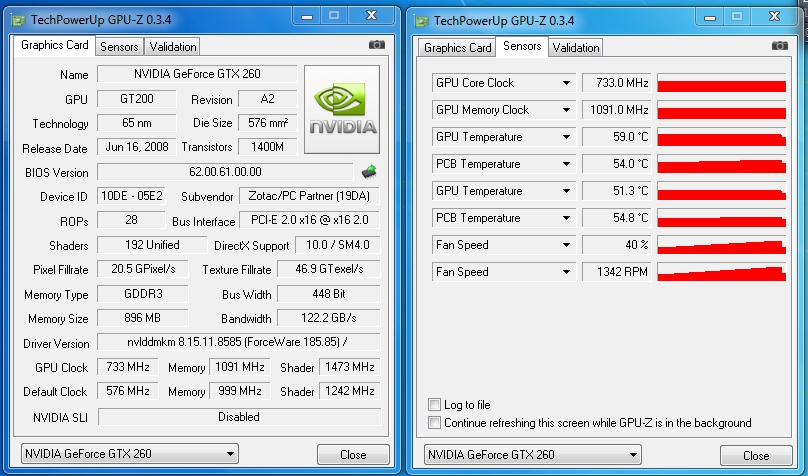Screen dimensions: 808x476
Task: Click the sensor reading 1342 RPM
Action: 616,272
